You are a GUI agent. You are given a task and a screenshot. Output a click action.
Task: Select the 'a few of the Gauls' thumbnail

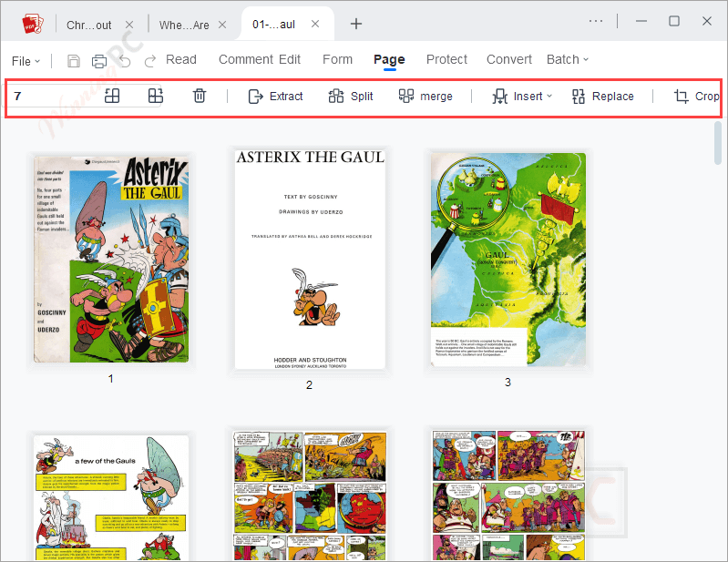click(111, 497)
